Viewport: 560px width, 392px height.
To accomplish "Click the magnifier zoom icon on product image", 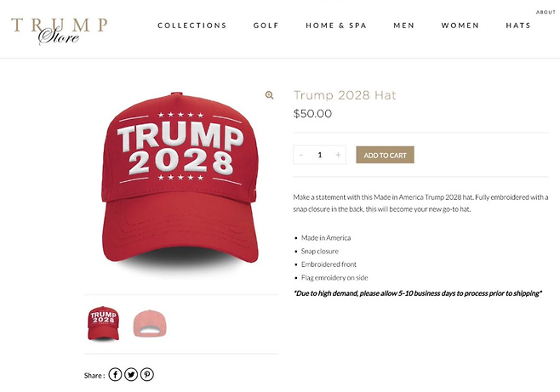I will click(x=269, y=95).
